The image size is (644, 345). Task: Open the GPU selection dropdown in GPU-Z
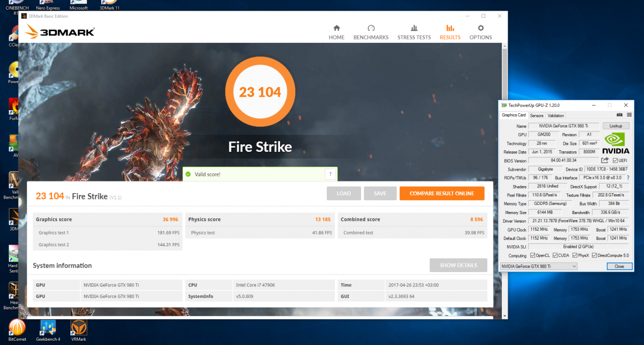538,266
